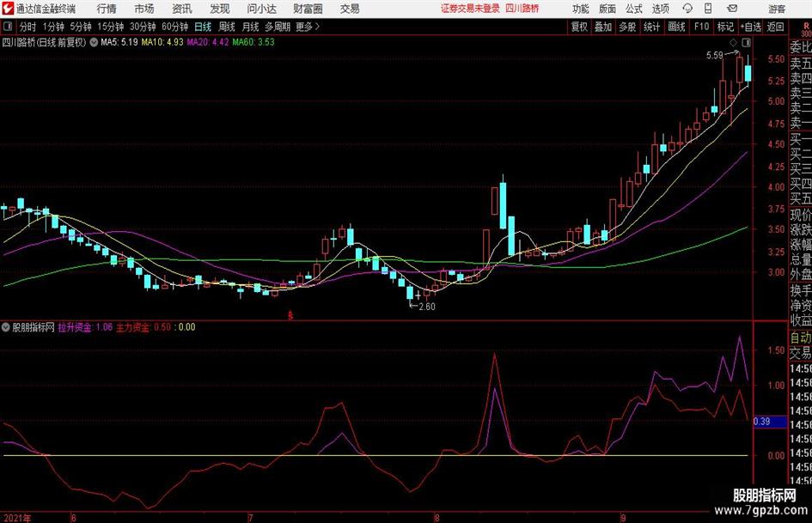Toggle the left sidebar panel icon

[7, 27]
